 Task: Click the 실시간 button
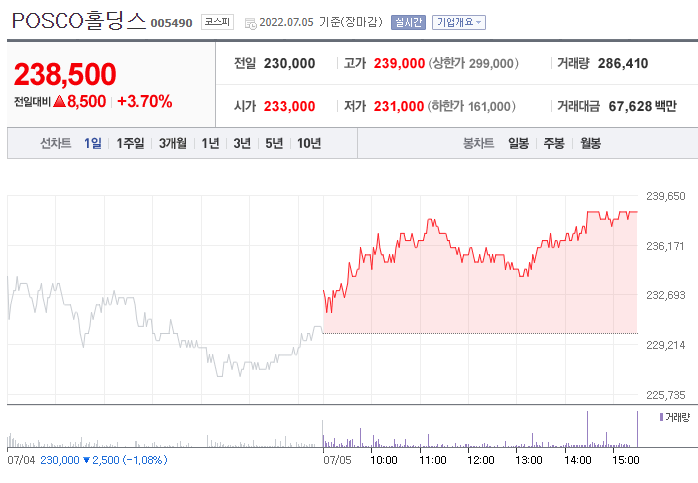click(x=408, y=22)
